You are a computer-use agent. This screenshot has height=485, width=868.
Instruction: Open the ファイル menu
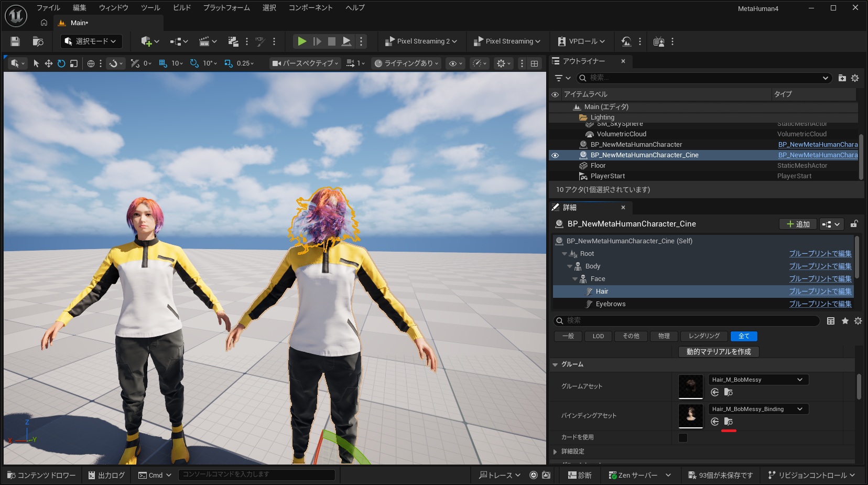48,8
